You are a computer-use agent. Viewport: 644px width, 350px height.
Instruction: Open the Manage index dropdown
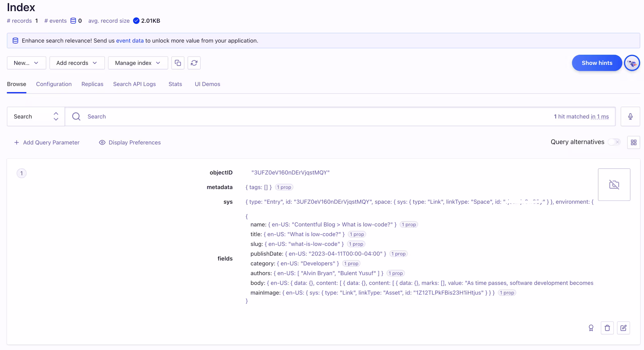tap(138, 63)
